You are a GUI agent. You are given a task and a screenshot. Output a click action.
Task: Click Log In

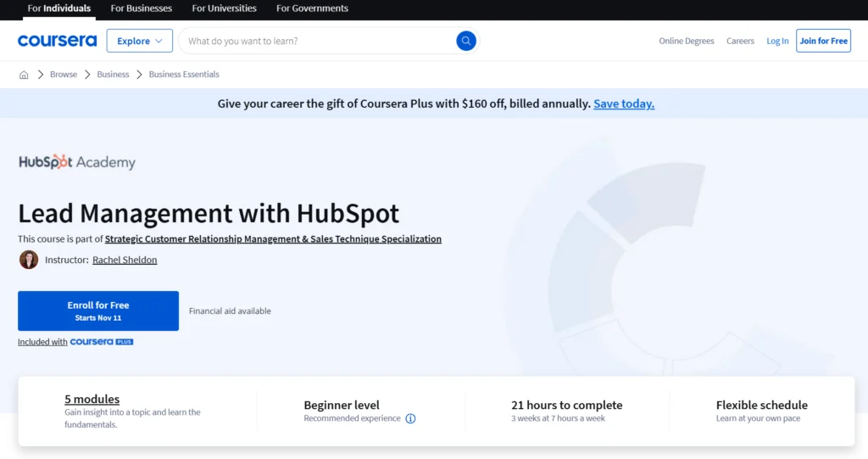[x=777, y=41]
